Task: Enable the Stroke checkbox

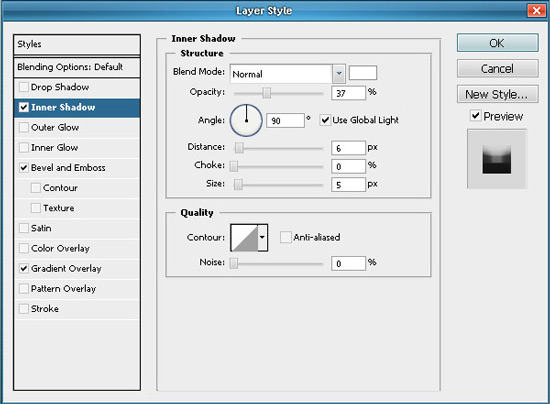Action: tap(24, 309)
